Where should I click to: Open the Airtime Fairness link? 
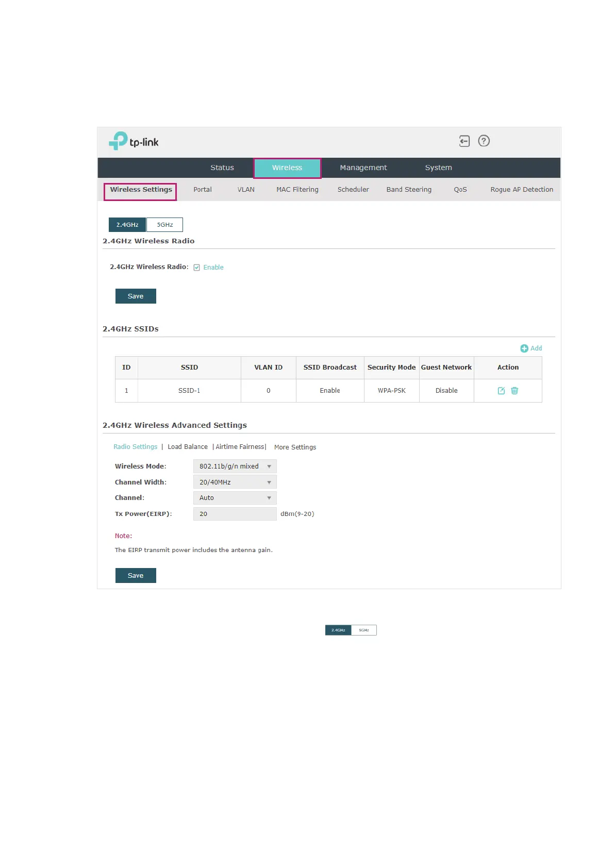[240, 447]
